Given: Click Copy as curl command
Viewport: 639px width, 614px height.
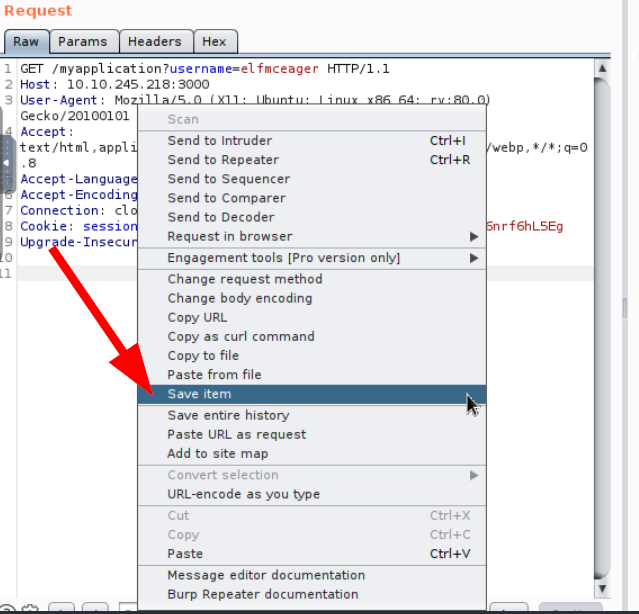Looking at the screenshot, I should coord(240,337).
